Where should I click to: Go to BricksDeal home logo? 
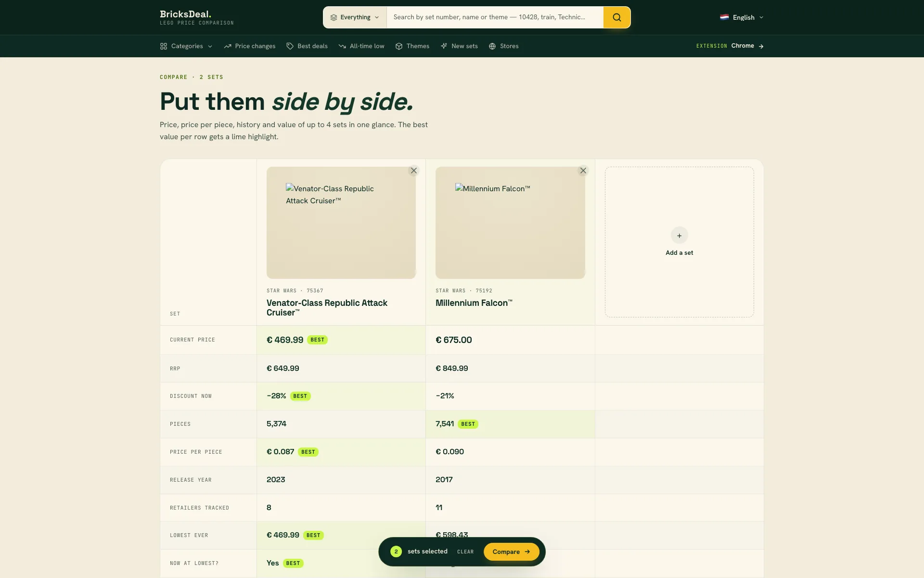tap(197, 17)
